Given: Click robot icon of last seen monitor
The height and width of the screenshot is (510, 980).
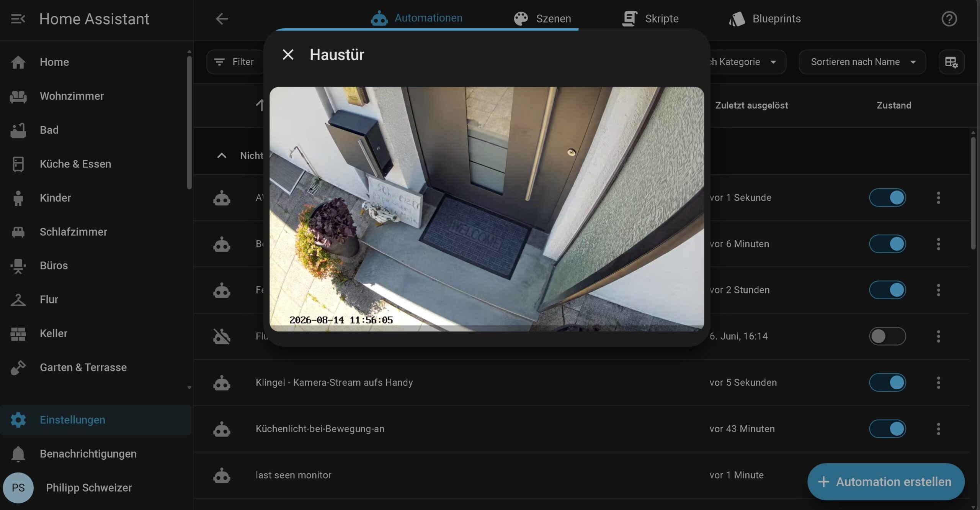Looking at the screenshot, I should (222, 476).
